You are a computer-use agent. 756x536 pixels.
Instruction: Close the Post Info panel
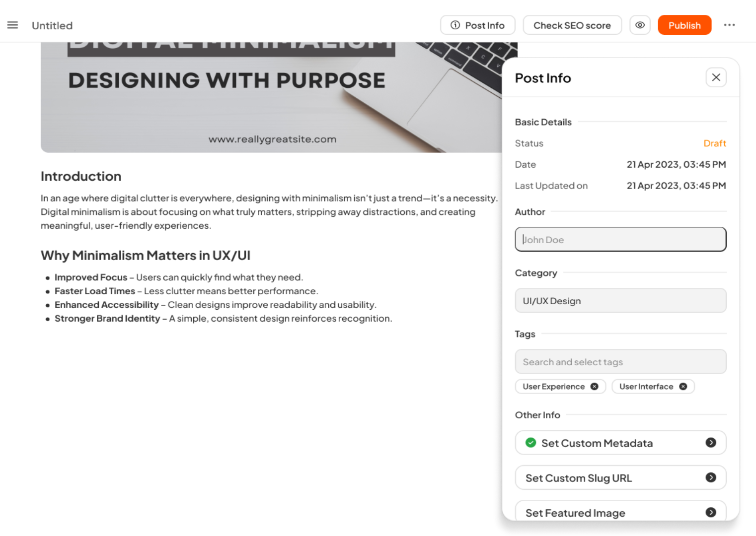pos(716,77)
